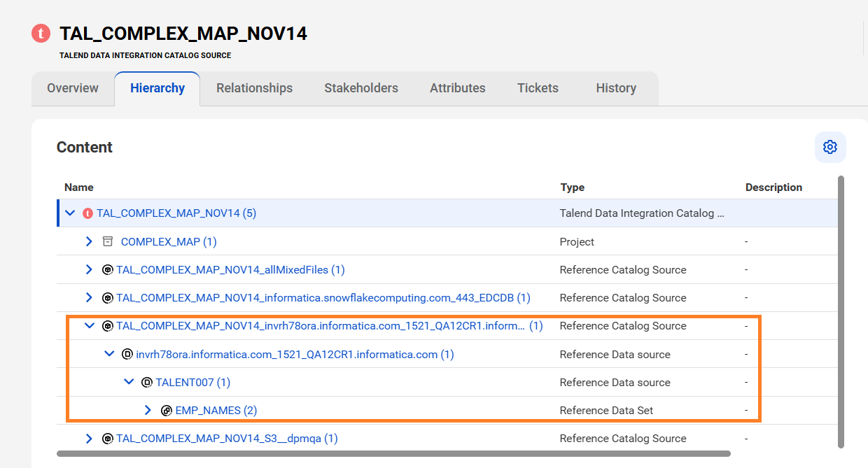The image size is (868, 468).
Task: Click the horizontal scrollbar below the table
Action: [393, 453]
